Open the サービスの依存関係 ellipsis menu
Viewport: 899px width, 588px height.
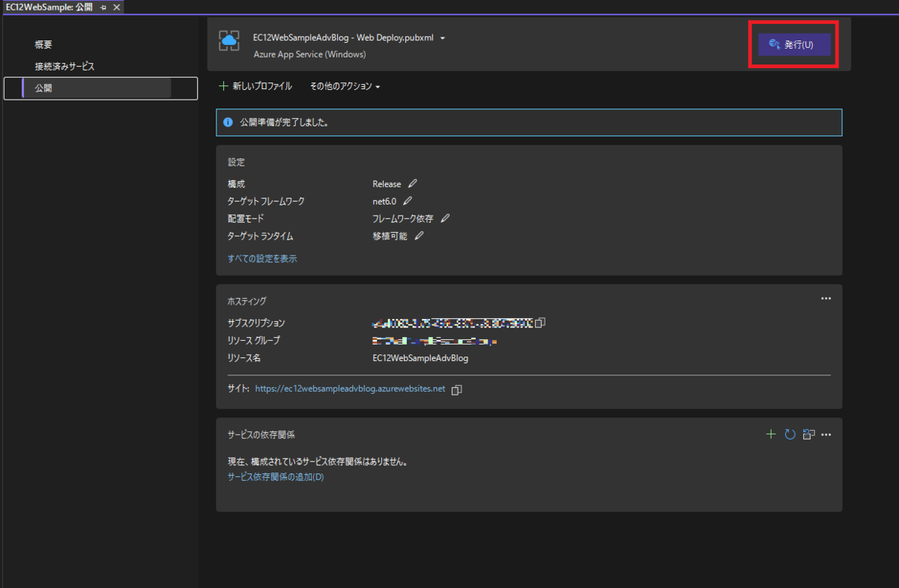[x=826, y=434]
